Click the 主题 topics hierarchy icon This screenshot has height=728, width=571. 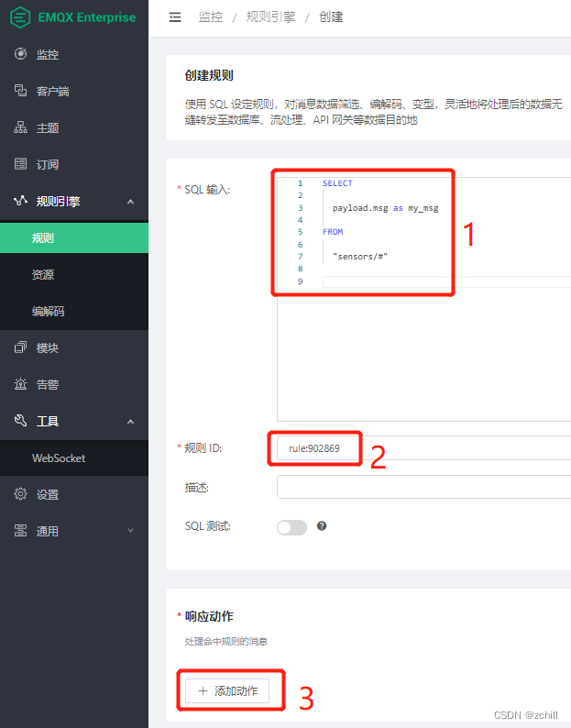click(20, 127)
